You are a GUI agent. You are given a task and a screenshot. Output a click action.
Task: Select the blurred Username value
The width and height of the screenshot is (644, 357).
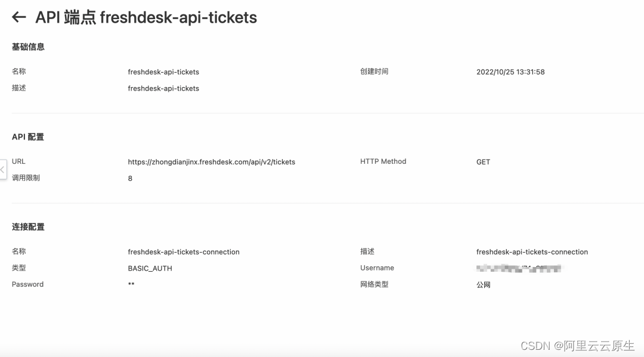[x=519, y=268]
